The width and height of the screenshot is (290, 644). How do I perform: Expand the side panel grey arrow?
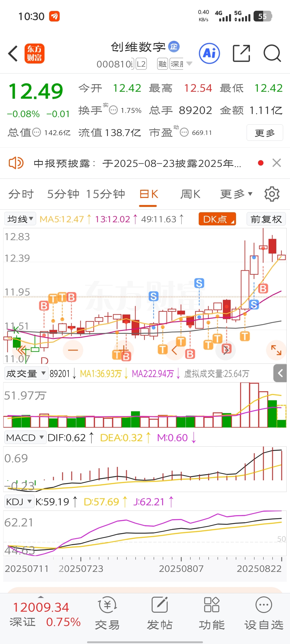[x=280, y=373]
